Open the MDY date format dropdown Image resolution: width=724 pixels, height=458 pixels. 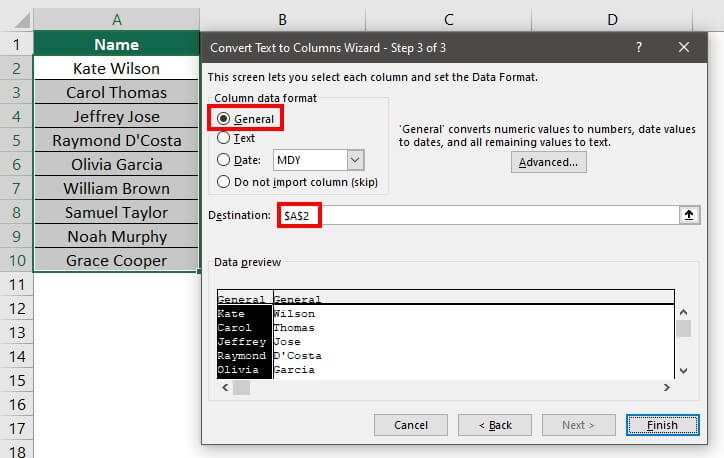[x=355, y=160]
